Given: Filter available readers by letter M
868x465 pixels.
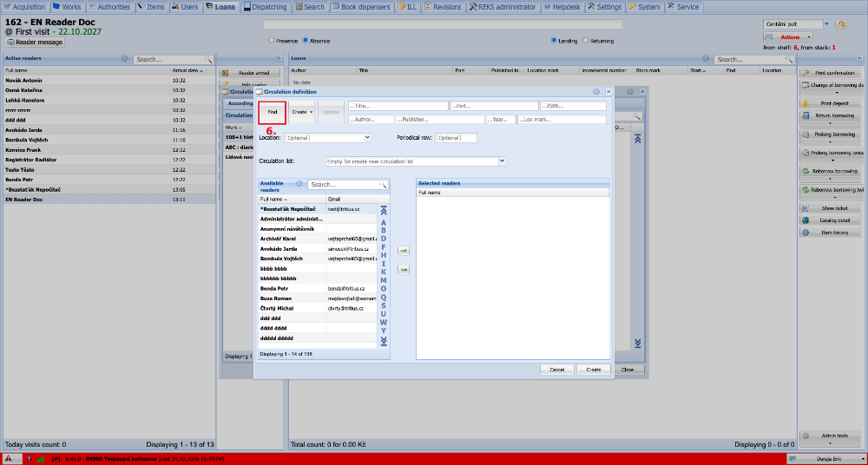Looking at the screenshot, I should [x=384, y=280].
